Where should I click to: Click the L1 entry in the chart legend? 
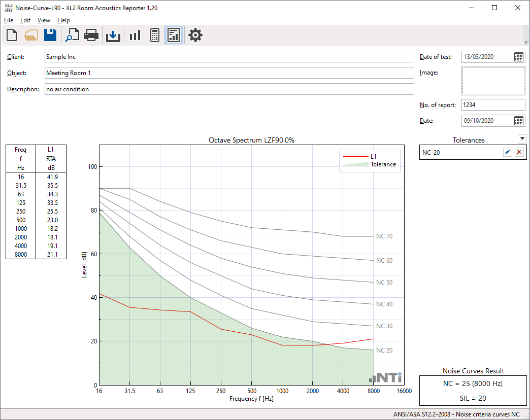pyautogui.click(x=373, y=157)
